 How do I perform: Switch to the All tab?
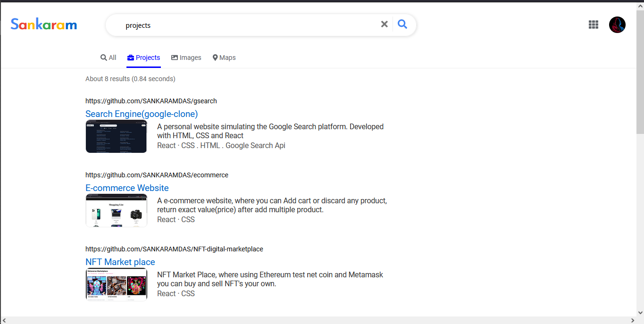click(108, 57)
